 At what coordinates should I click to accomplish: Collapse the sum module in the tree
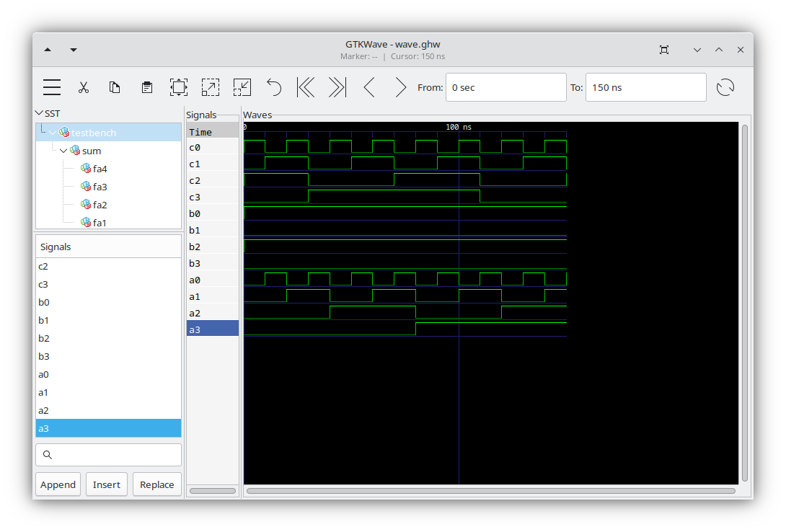tap(63, 151)
